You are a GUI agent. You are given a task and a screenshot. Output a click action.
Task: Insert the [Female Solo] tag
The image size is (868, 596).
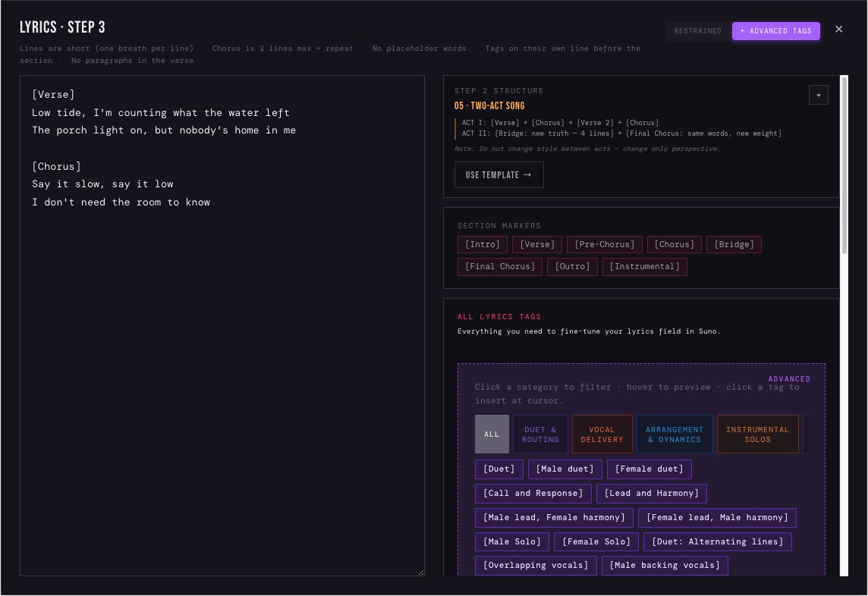(596, 542)
